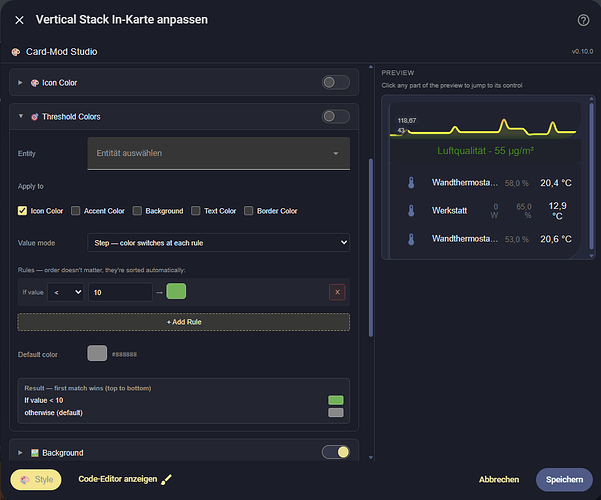This screenshot has width=601, height=500.
Task: Click the otherwise (default) result line
Action: click(54, 413)
